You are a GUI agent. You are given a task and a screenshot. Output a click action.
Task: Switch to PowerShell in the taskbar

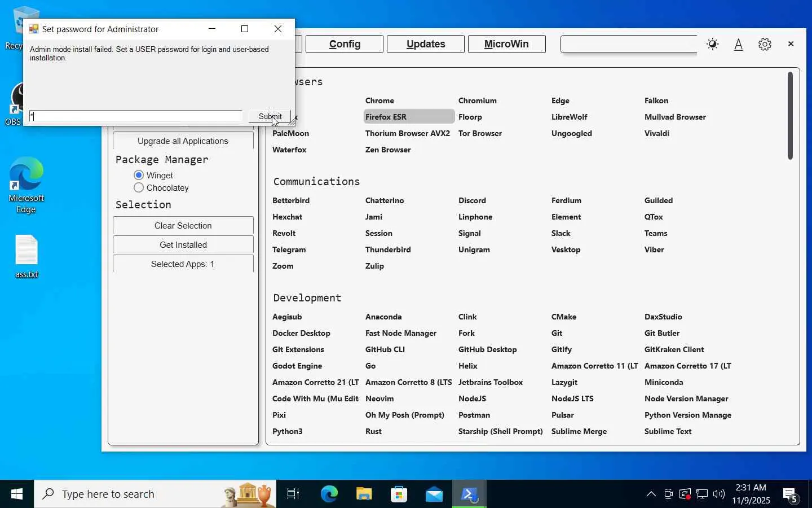(x=469, y=494)
